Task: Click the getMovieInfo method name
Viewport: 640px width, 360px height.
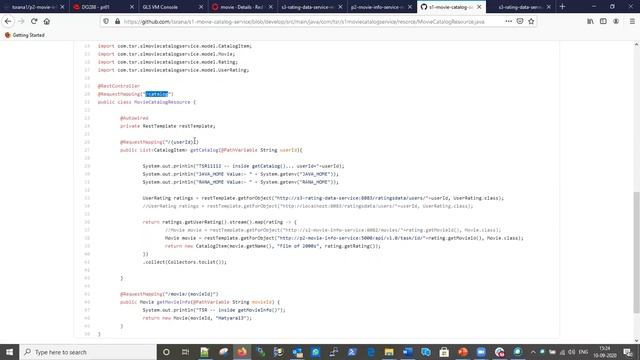Action: [173, 302]
